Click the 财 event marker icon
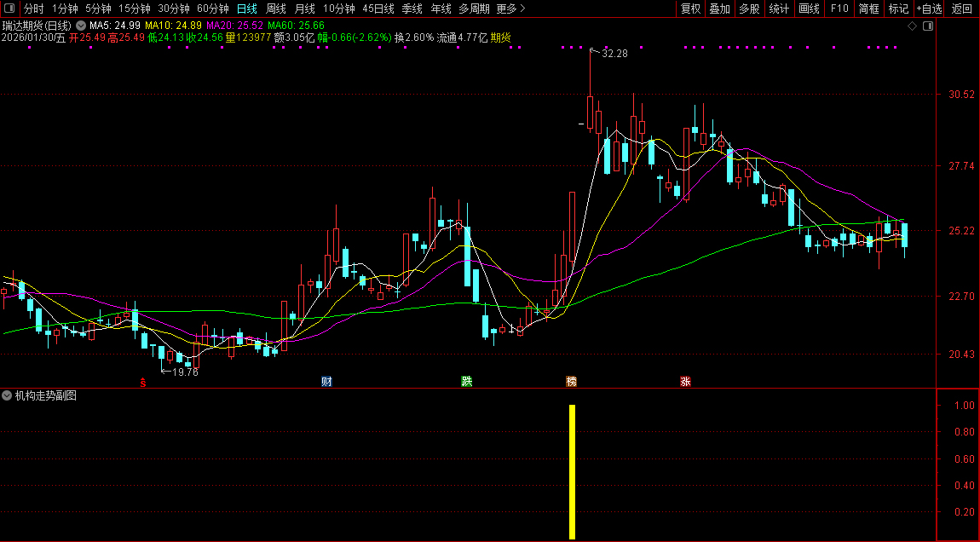The image size is (980, 542). 326,381
